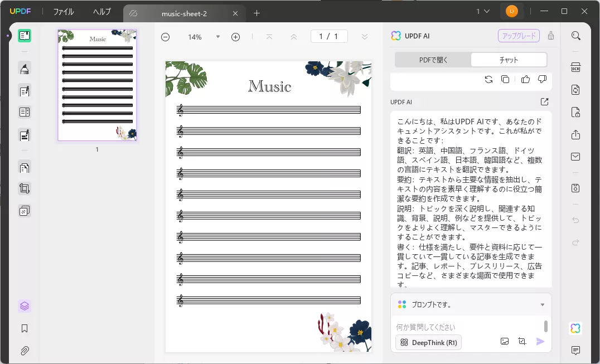Expand the プロンプトです prompt dropdown
Image resolution: width=600 pixels, height=364 pixels.
pyautogui.click(x=543, y=305)
